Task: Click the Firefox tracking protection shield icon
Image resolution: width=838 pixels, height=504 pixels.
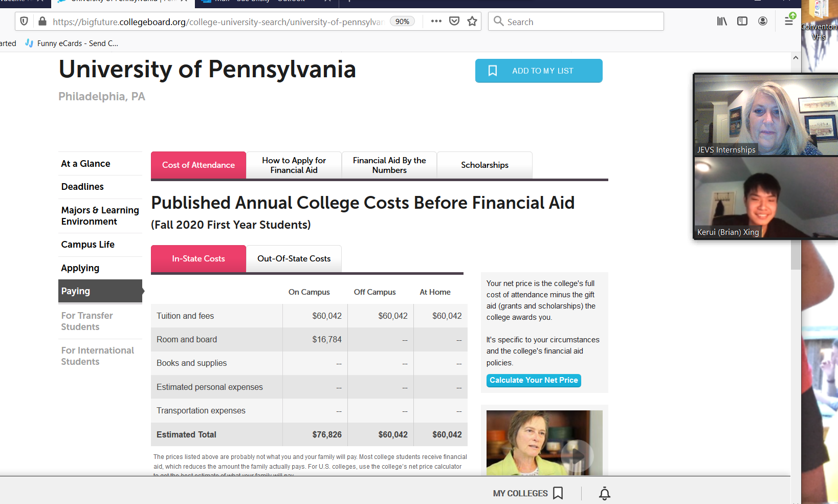Action: (24, 21)
